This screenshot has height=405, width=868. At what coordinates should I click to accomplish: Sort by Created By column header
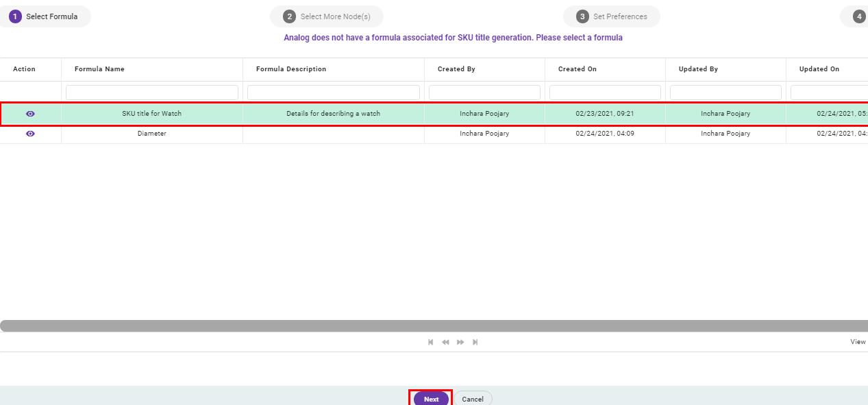[456, 69]
